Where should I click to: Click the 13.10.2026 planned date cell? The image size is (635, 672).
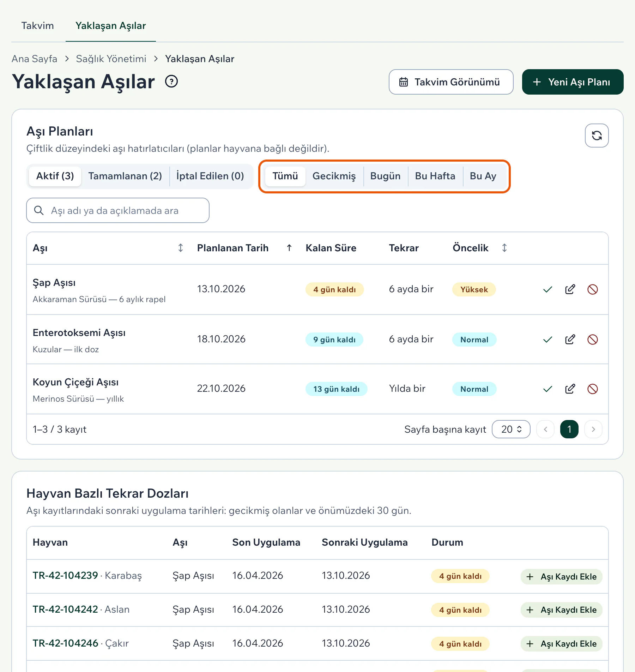tap(221, 289)
